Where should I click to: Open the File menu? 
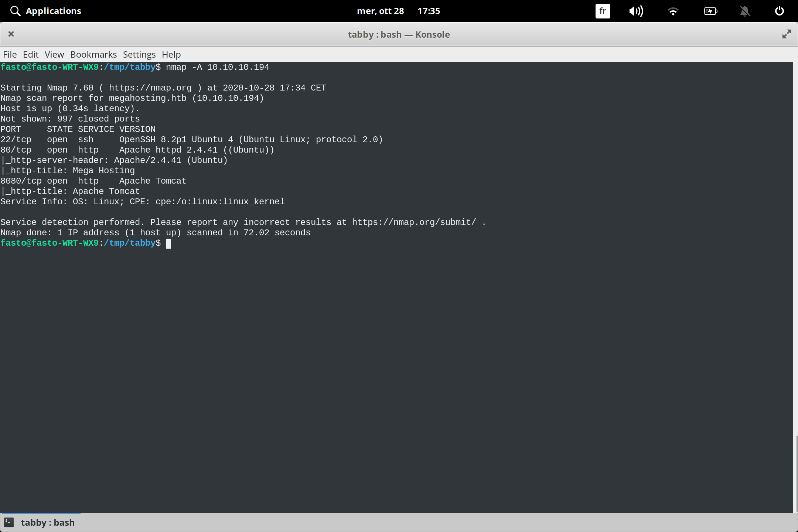tap(10, 54)
